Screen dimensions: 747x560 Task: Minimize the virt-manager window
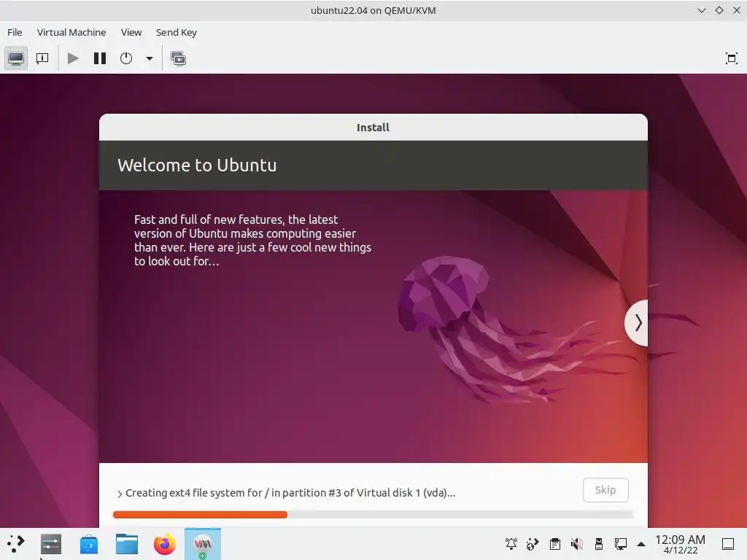[701, 10]
